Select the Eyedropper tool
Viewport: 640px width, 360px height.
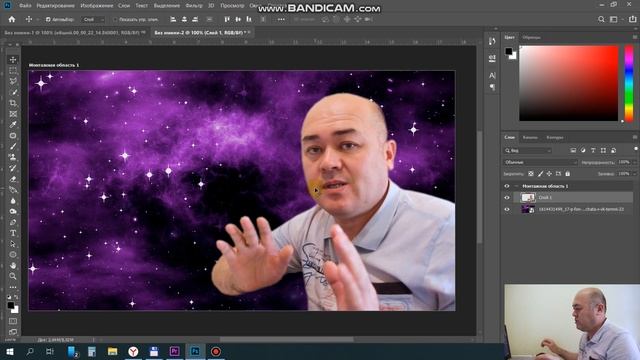(13, 124)
